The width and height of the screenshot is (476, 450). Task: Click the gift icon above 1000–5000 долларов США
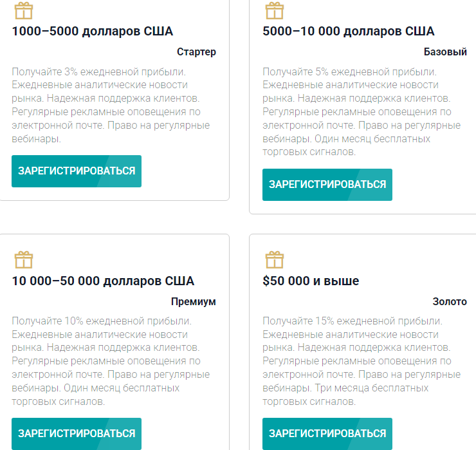[23, 11]
